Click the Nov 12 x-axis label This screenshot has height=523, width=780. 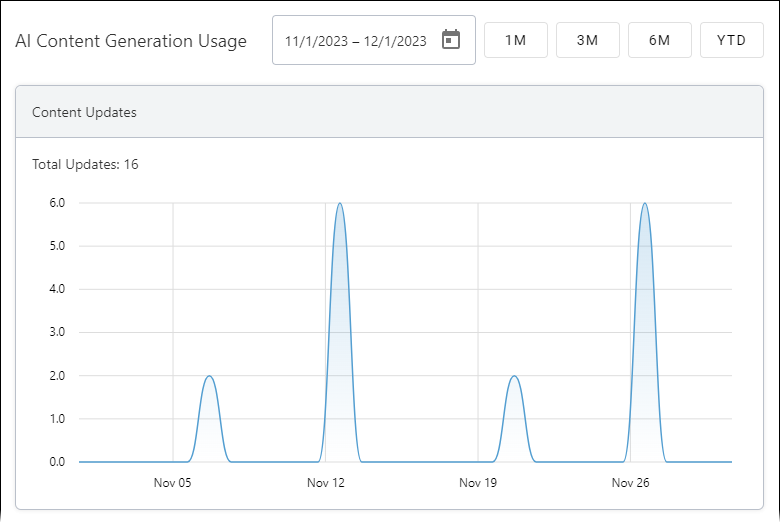click(x=325, y=483)
